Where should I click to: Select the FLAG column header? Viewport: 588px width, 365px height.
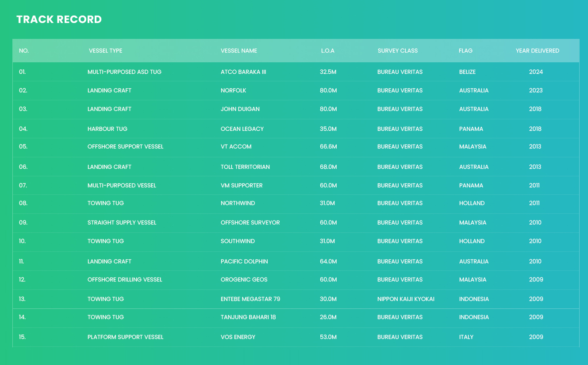click(465, 51)
